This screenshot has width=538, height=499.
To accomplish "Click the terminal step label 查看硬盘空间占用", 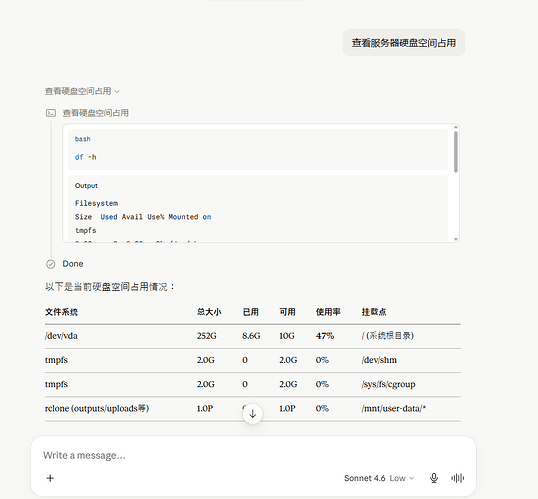I will tap(95, 113).
